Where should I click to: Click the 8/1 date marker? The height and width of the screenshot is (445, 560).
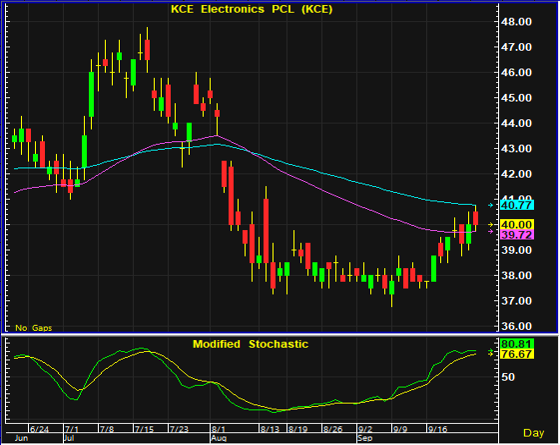pos(218,429)
